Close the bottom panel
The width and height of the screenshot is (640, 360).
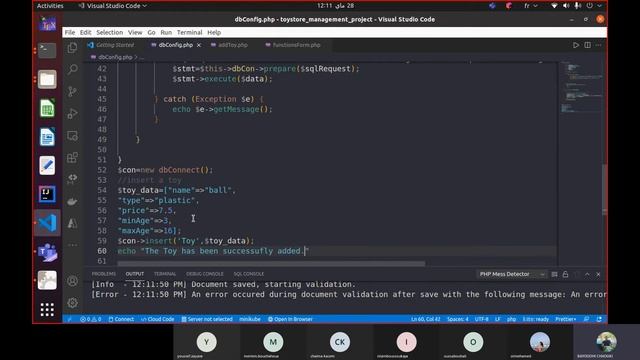[x=598, y=274]
